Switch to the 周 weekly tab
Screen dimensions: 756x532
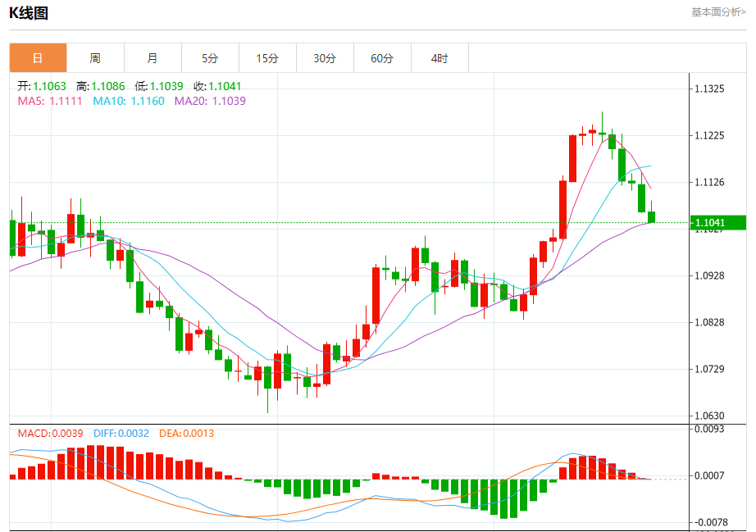(95, 58)
